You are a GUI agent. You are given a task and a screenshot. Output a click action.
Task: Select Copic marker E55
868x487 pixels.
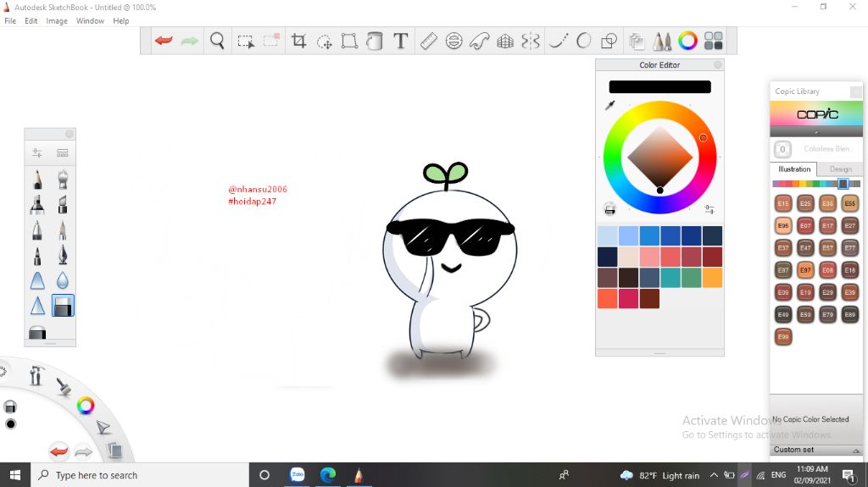point(849,203)
